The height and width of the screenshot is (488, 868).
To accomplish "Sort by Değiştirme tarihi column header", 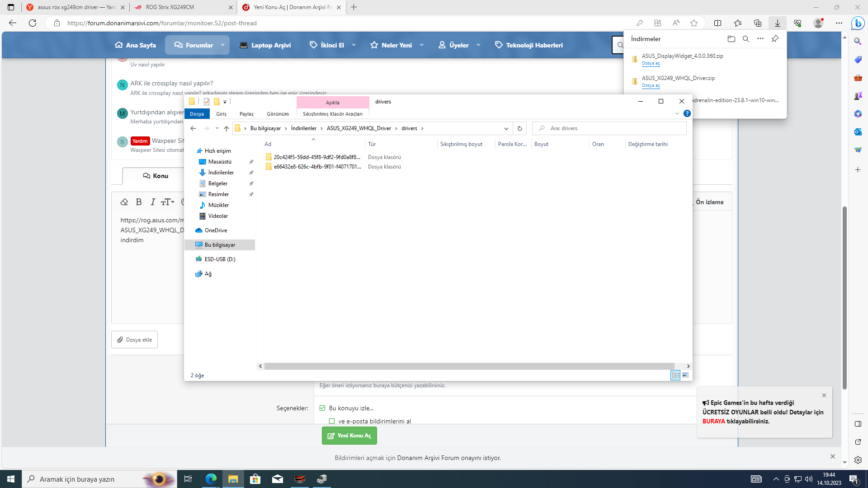I will click(648, 144).
